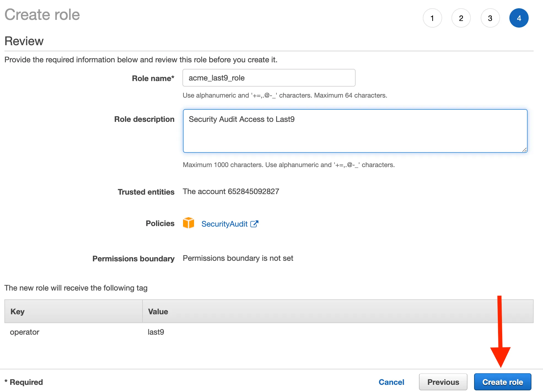The width and height of the screenshot is (543, 392).
Task: Click the Value column header
Action: (x=158, y=312)
